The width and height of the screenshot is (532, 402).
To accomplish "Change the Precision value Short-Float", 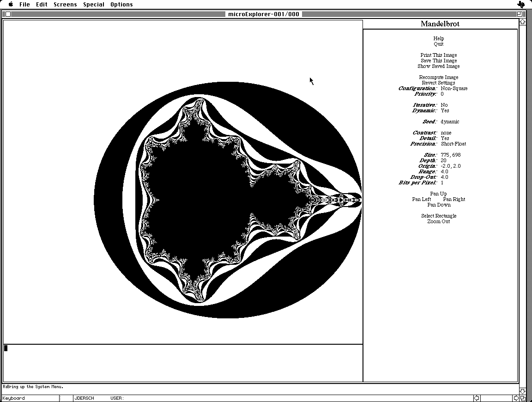I will (x=453, y=144).
